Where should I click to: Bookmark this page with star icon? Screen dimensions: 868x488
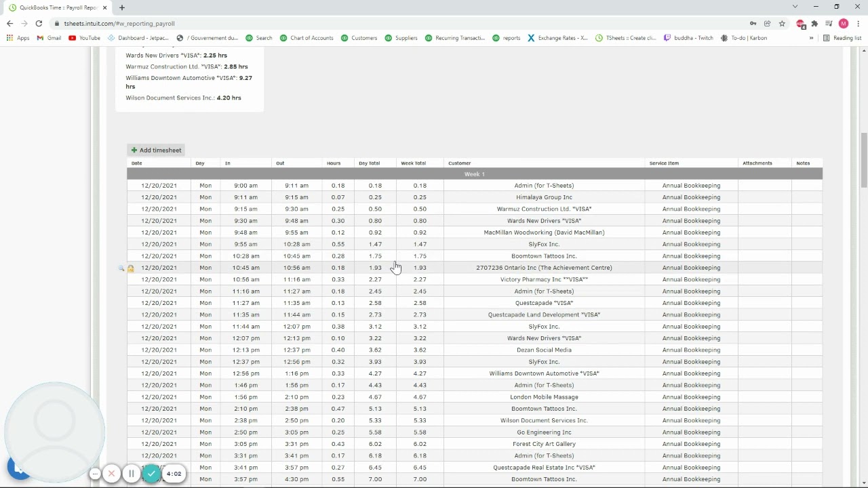[782, 23]
